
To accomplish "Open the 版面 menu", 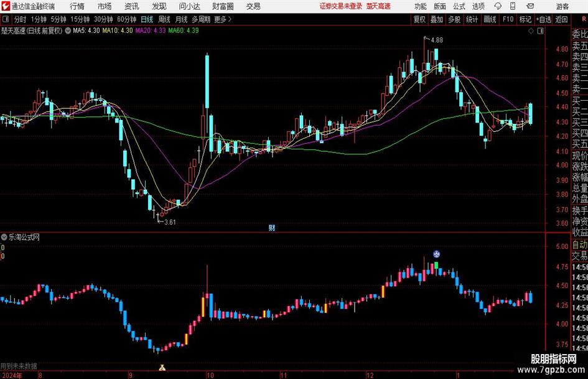I will [439, 6].
